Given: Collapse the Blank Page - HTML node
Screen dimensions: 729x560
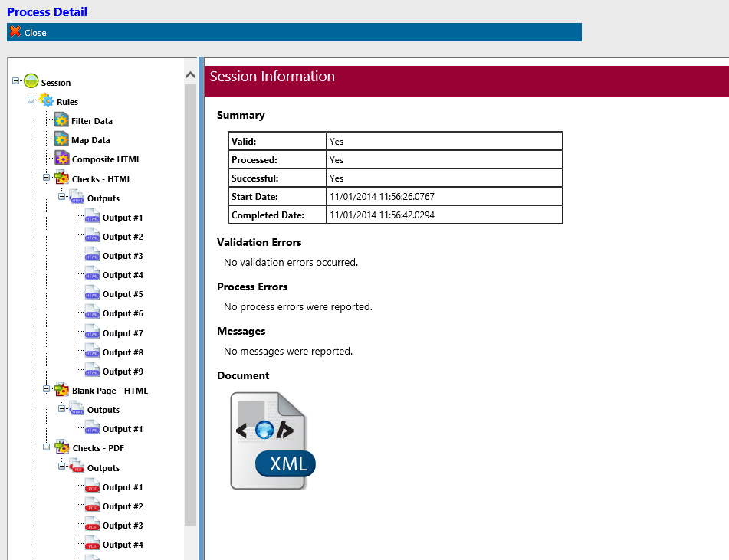Looking at the screenshot, I should pos(47,389).
